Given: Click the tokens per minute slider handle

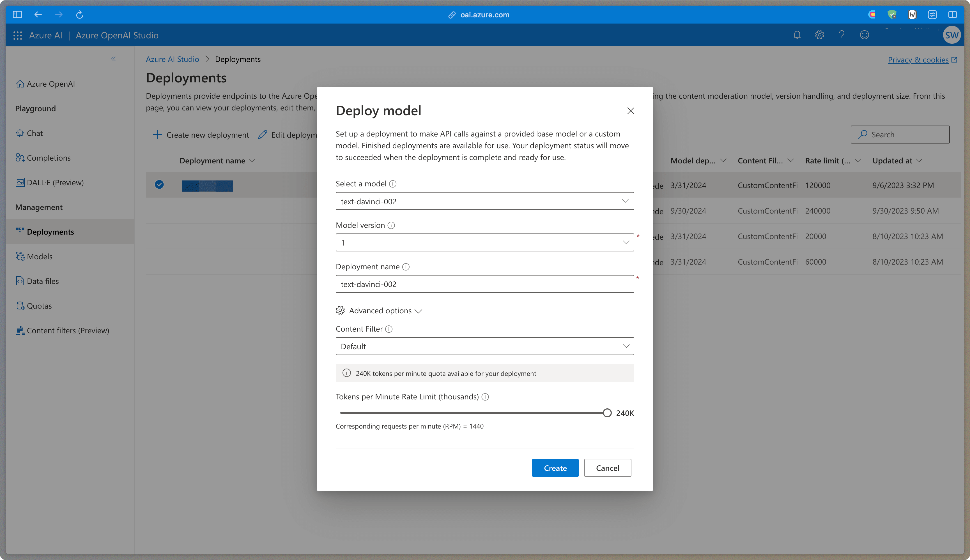Looking at the screenshot, I should [x=607, y=413].
